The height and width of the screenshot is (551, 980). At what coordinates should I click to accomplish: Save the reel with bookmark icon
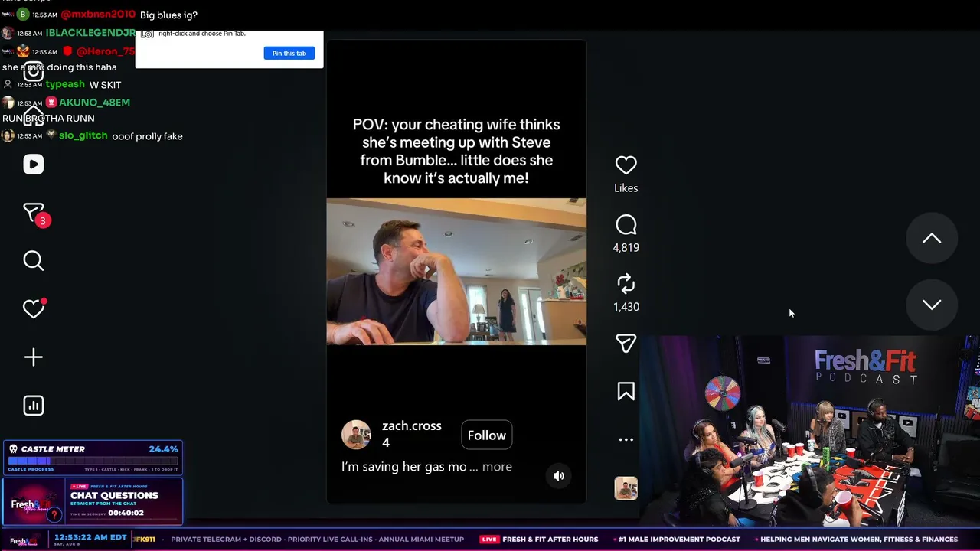coord(626,392)
